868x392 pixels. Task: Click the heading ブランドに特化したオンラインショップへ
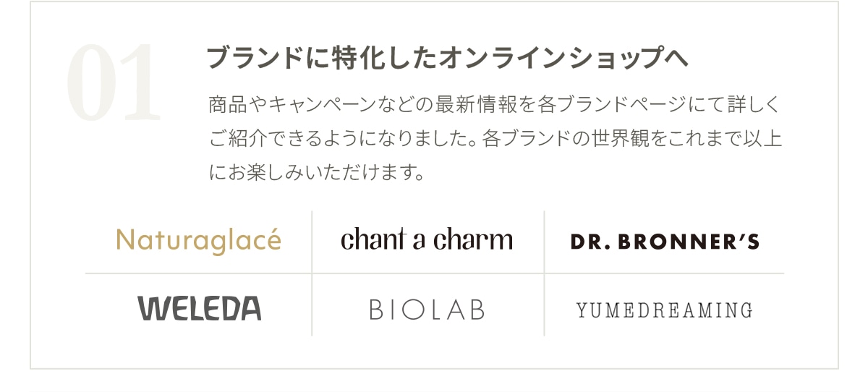click(447, 59)
